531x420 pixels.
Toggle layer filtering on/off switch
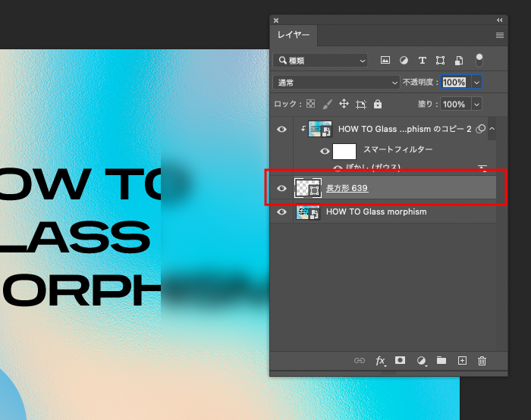(479, 60)
